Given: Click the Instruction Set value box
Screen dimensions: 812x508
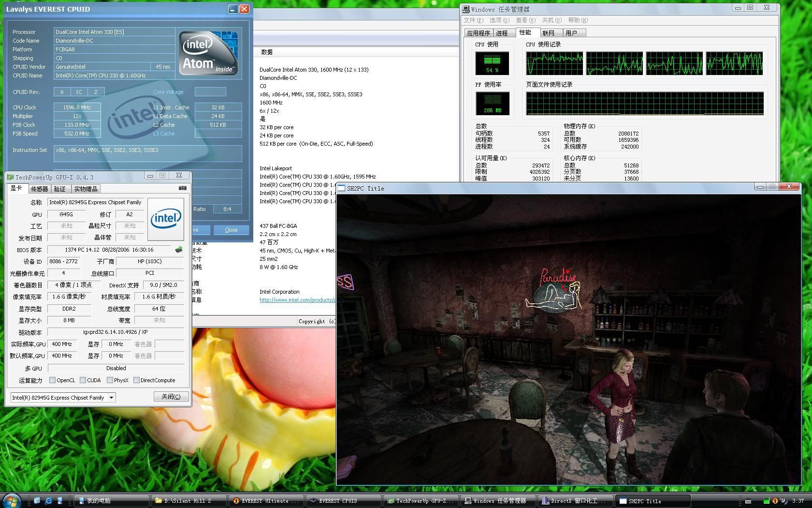Looking at the screenshot, I should click(147, 153).
